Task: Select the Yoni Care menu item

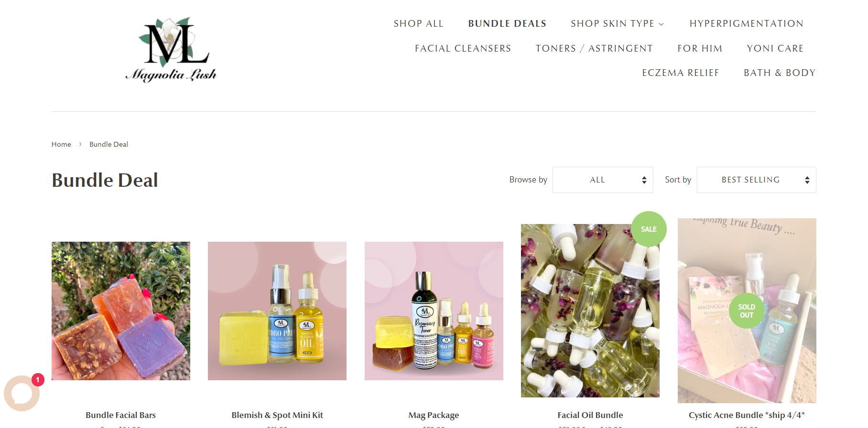Action: (x=775, y=48)
